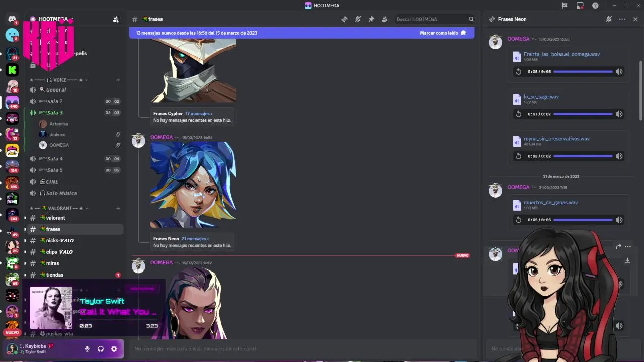Screen dimensions: 644x362
Task: Download the attachment via download arrow icon
Action: click(627, 260)
